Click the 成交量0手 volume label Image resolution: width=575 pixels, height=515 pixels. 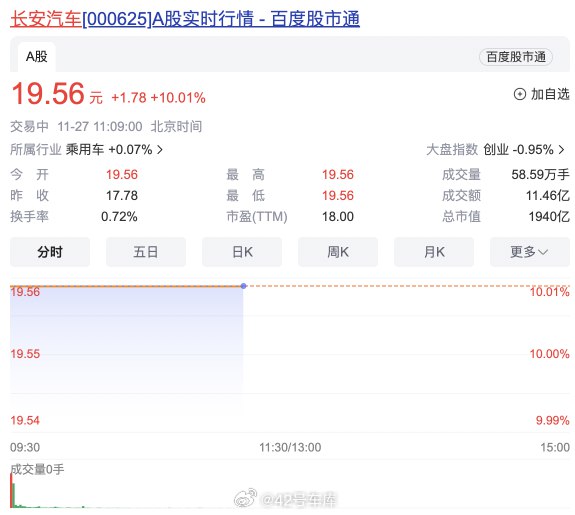pos(37,469)
